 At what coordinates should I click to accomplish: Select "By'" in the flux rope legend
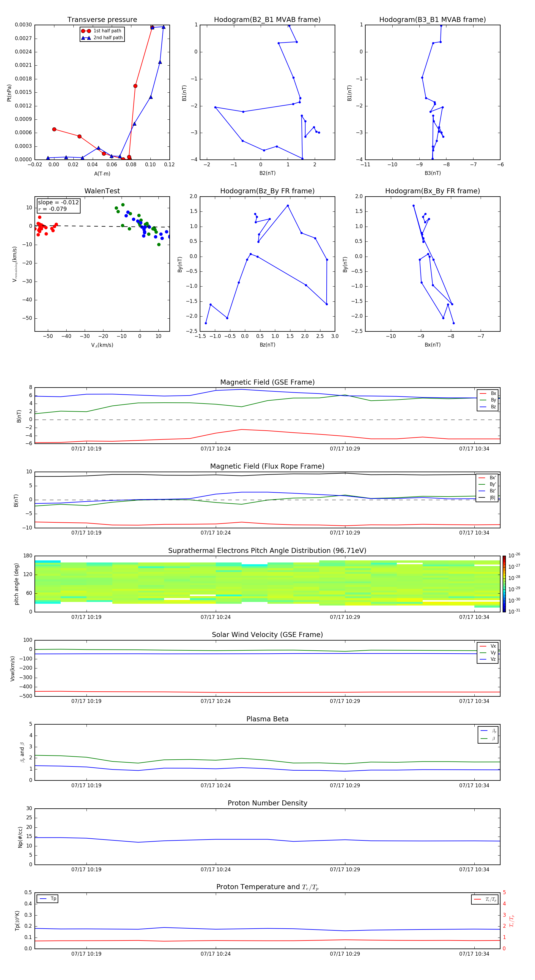click(487, 484)
